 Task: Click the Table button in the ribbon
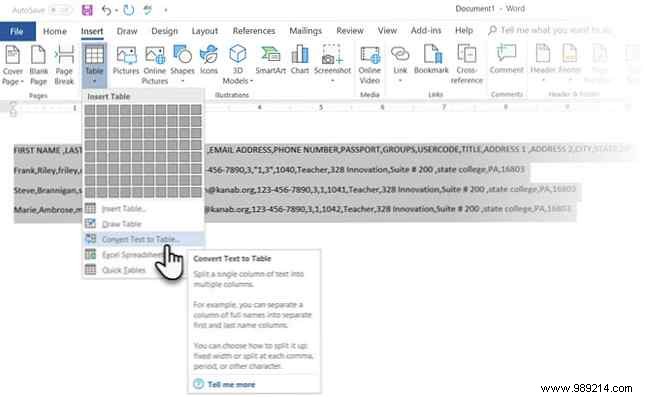click(x=94, y=65)
